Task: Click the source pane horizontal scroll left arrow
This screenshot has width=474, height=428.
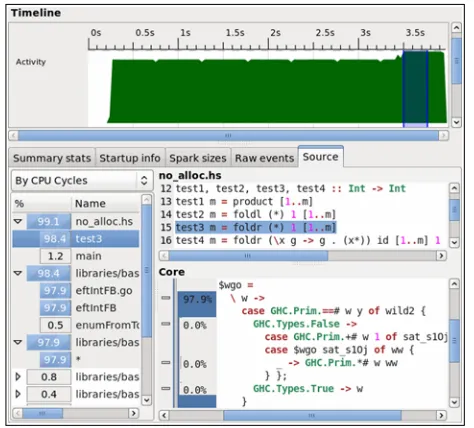Action: coord(164,256)
